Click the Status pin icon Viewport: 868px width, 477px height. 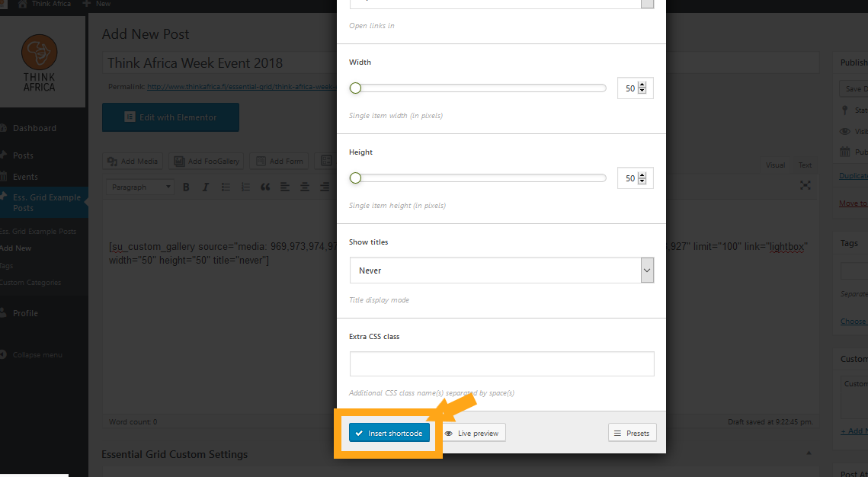point(844,110)
